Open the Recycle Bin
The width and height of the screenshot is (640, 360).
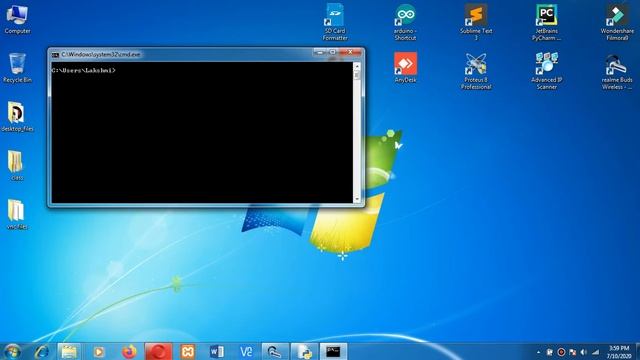pos(17,68)
